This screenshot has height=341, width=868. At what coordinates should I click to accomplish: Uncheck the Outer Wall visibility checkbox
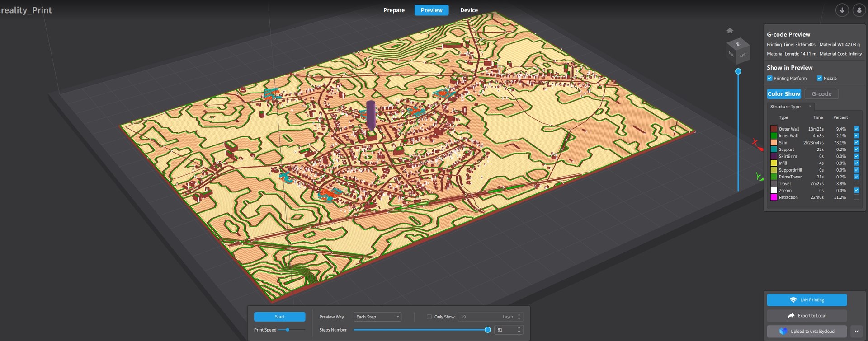(x=856, y=129)
